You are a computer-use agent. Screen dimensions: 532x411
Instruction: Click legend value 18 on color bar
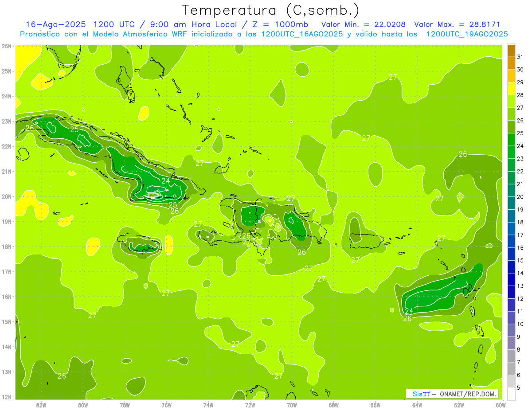click(x=520, y=222)
